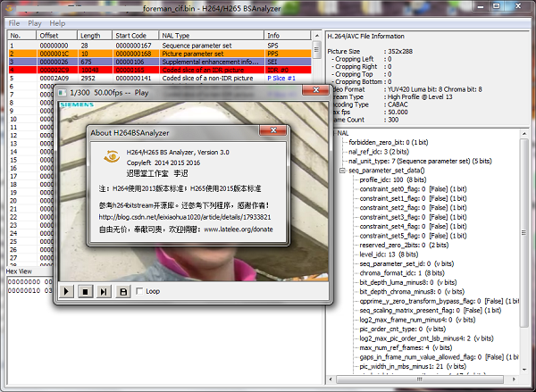536x392 pixels.
Task: Sort by the No. column header
Action: 21,36
